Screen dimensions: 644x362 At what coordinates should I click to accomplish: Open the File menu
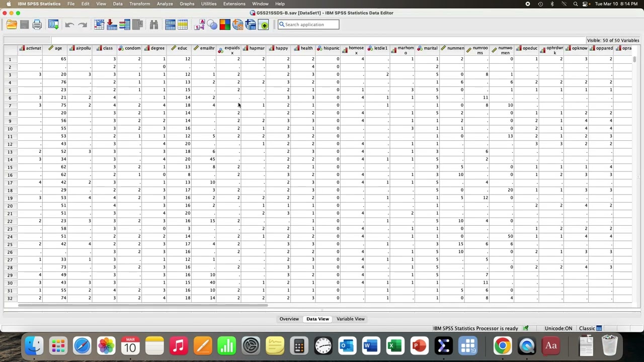click(71, 4)
